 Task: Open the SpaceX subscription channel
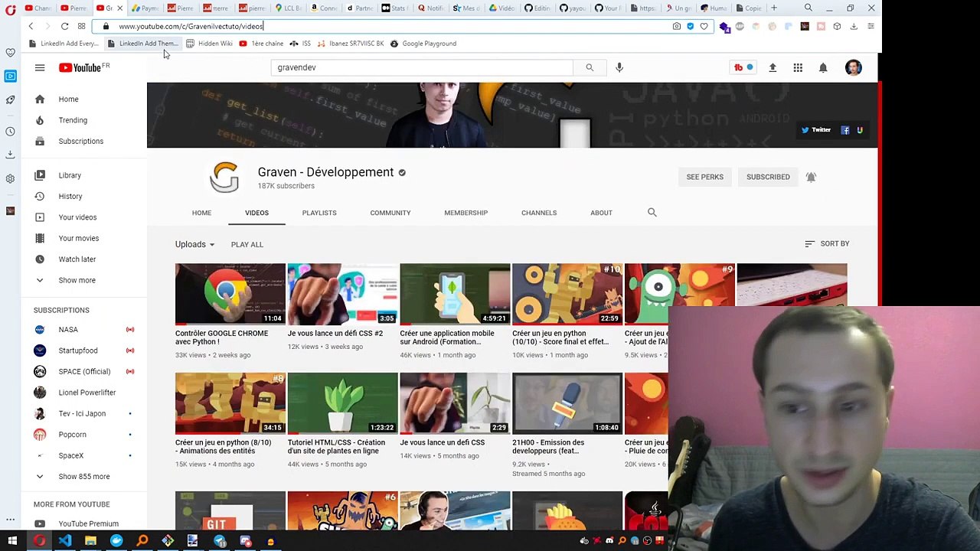coord(70,455)
